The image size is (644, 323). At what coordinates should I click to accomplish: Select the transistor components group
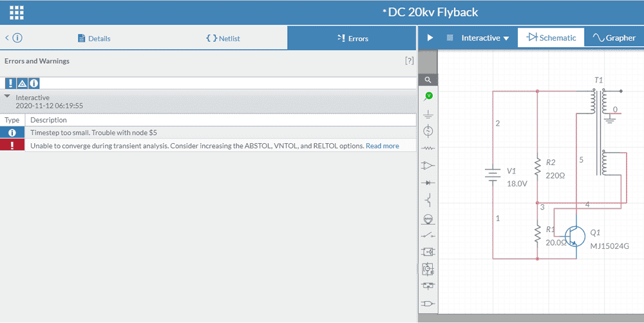[x=428, y=200]
